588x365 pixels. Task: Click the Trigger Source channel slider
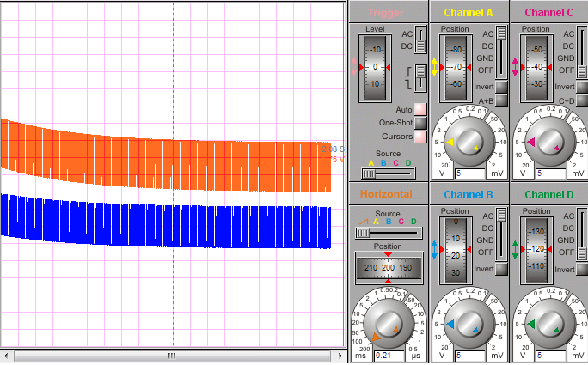tap(388, 173)
